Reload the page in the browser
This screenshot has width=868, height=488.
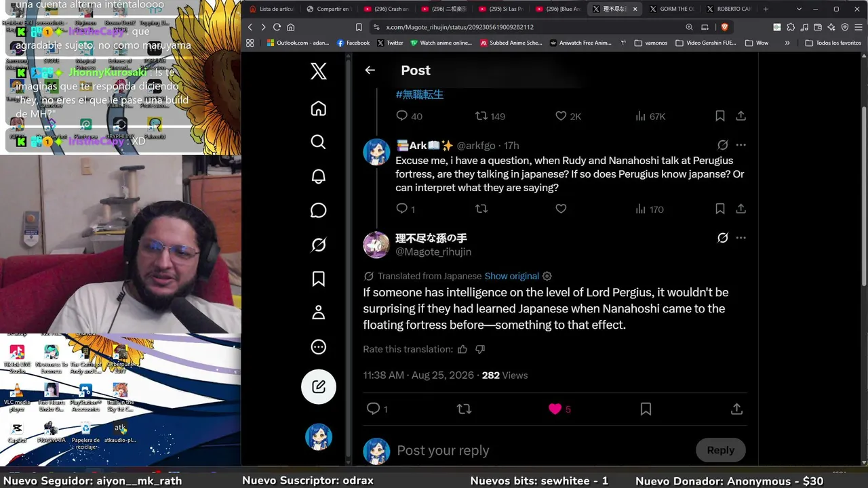point(277,27)
